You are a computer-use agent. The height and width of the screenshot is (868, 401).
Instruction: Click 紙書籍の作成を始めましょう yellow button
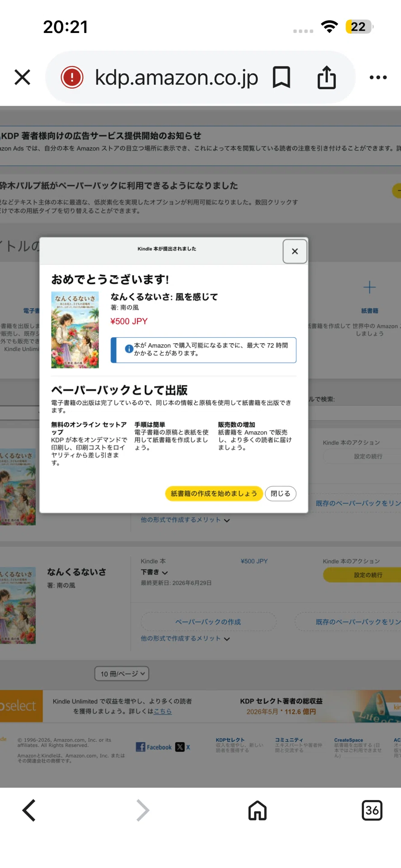(214, 494)
